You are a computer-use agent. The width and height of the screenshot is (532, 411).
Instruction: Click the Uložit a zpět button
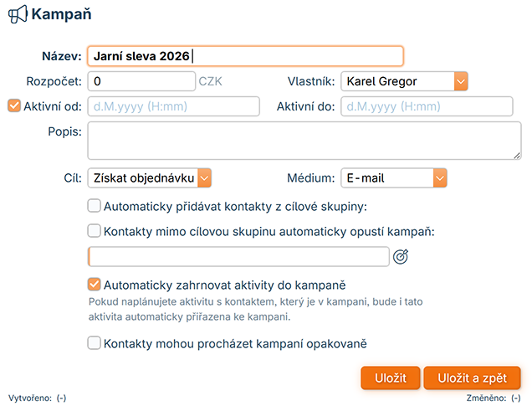click(472, 378)
